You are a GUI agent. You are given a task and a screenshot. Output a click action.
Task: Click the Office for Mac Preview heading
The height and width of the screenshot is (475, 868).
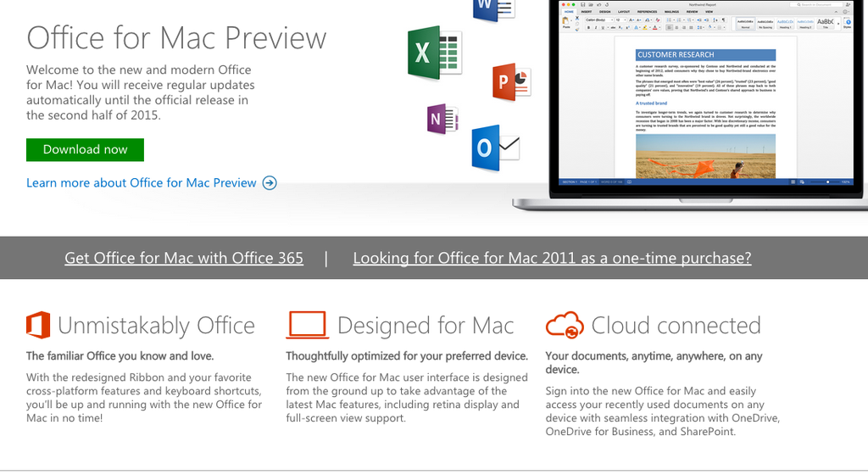click(176, 37)
